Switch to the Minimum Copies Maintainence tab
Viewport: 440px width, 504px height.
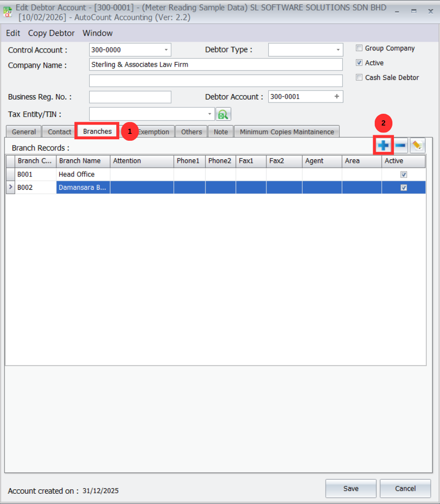286,132
